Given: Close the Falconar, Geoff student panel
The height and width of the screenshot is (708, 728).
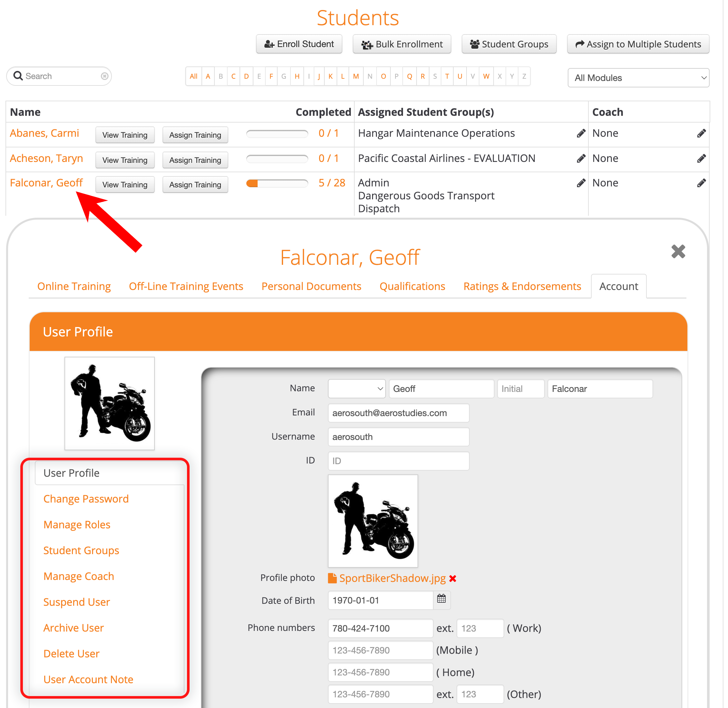Looking at the screenshot, I should tap(678, 252).
